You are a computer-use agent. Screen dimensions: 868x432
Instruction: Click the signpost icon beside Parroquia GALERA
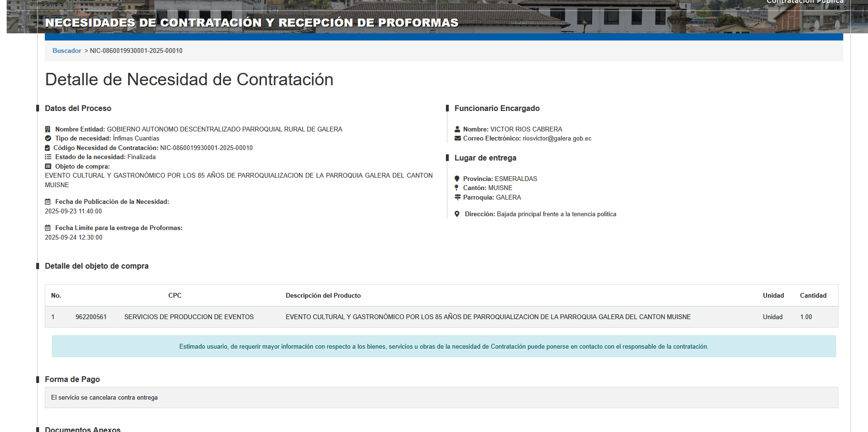pyautogui.click(x=457, y=197)
